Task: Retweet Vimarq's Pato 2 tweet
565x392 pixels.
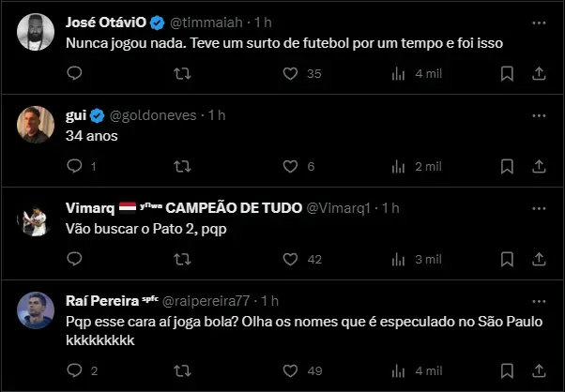Action: click(183, 259)
